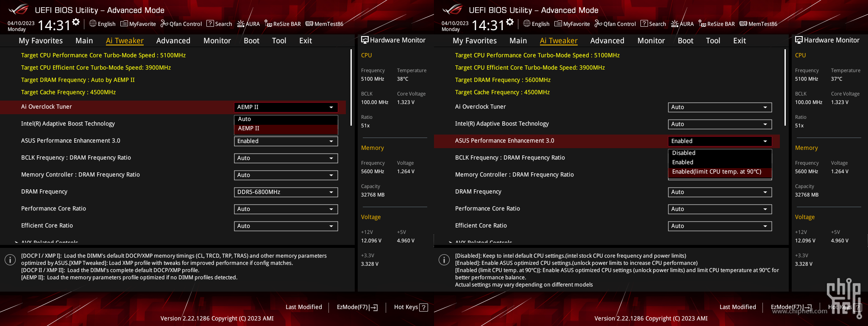868x326 pixels.
Task: Open ASUS Performance Enhancement dropdown in left screen
Action: pos(286,141)
